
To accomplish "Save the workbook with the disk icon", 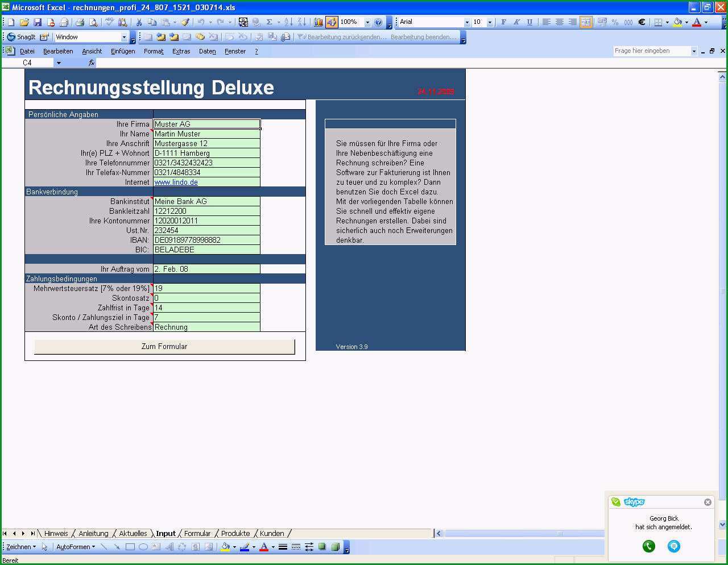I will click(38, 22).
